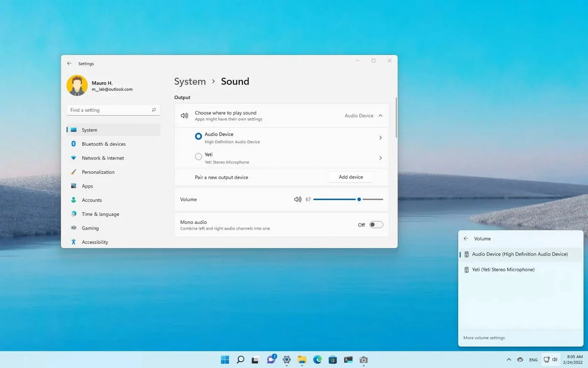Open Audio Device properties via its chevron

tap(381, 138)
